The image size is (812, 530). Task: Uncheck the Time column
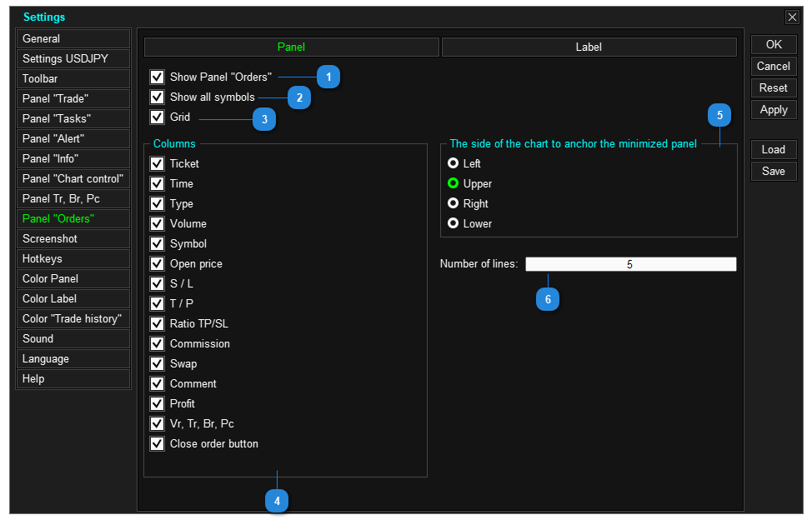[x=157, y=183]
